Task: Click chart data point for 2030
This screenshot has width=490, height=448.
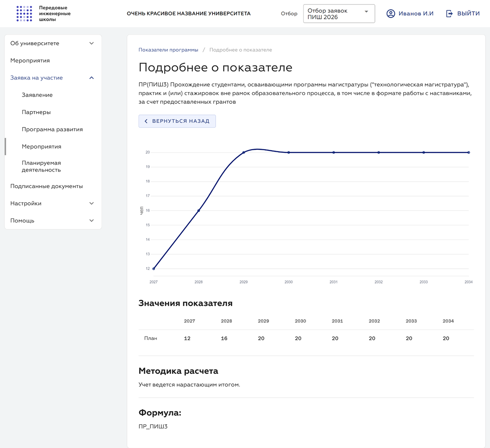Action: tap(289, 153)
